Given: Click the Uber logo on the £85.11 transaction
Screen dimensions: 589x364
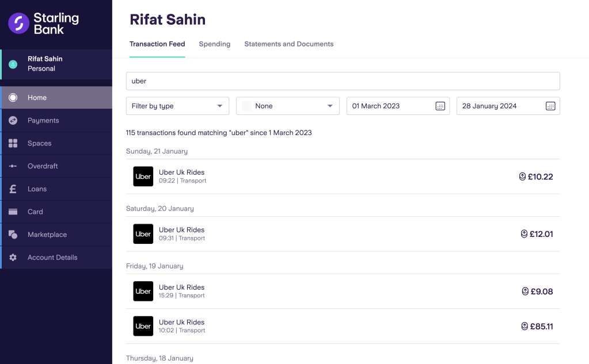Looking at the screenshot, I should [143, 326].
